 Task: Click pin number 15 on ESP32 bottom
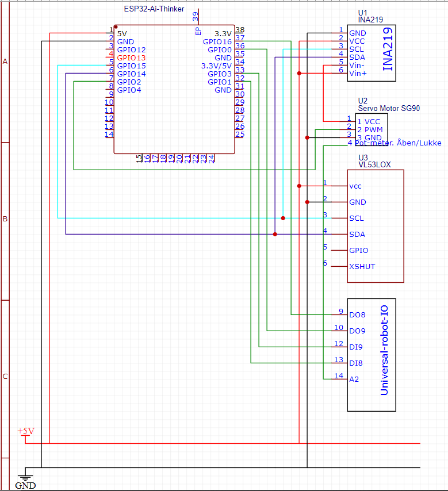(x=139, y=159)
